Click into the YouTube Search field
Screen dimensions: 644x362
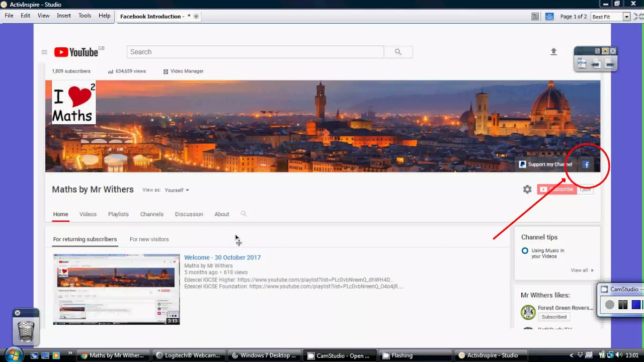[x=255, y=52]
